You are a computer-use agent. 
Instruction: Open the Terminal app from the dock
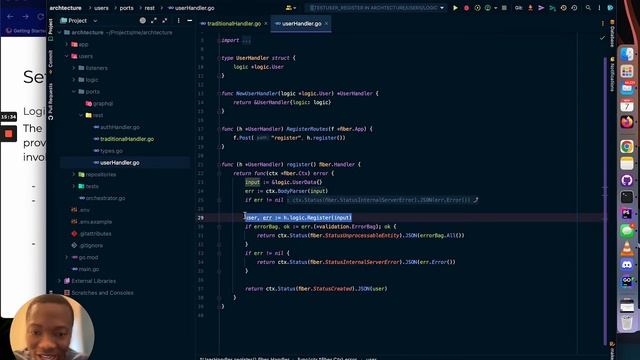627,197
